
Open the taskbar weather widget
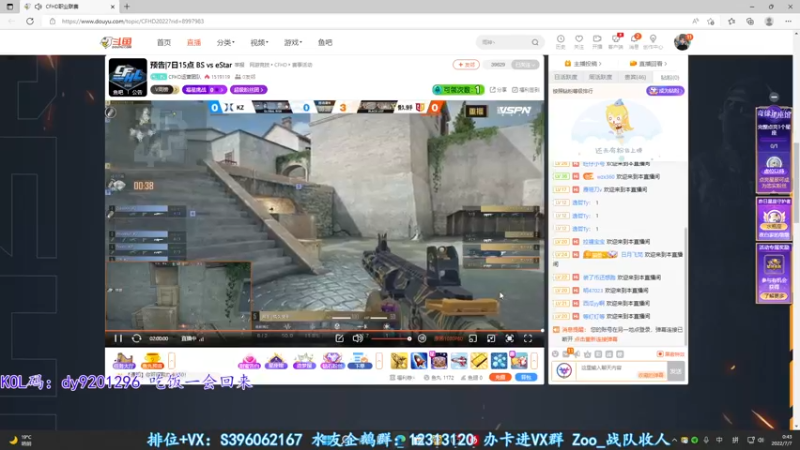click(20, 440)
